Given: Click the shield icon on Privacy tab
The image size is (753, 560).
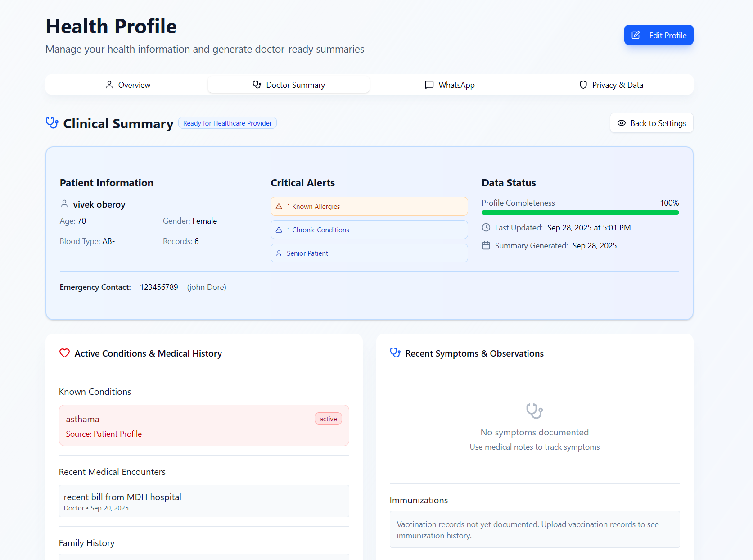Looking at the screenshot, I should pyautogui.click(x=583, y=85).
